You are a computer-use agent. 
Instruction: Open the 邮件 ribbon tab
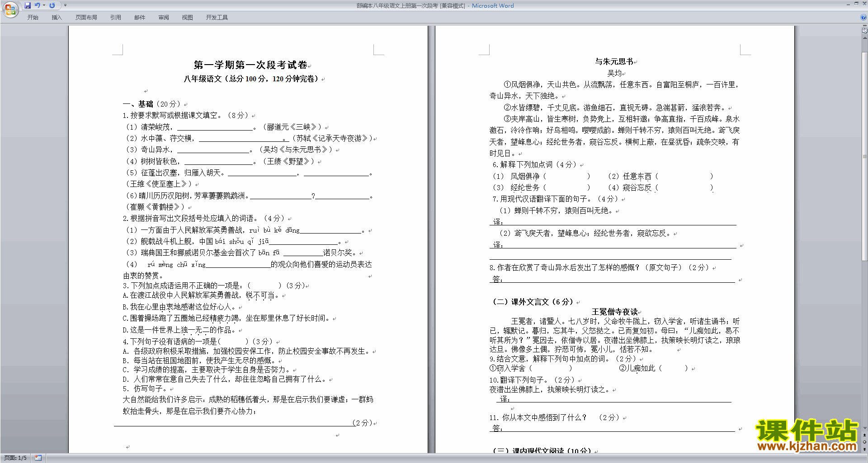[140, 17]
